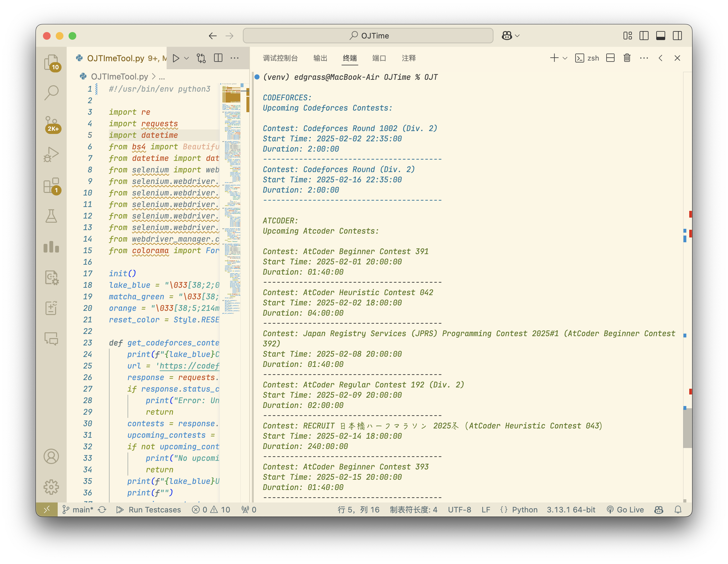Click the zsh terminal label
Viewport: 728px width, 564px height.
point(587,58)
